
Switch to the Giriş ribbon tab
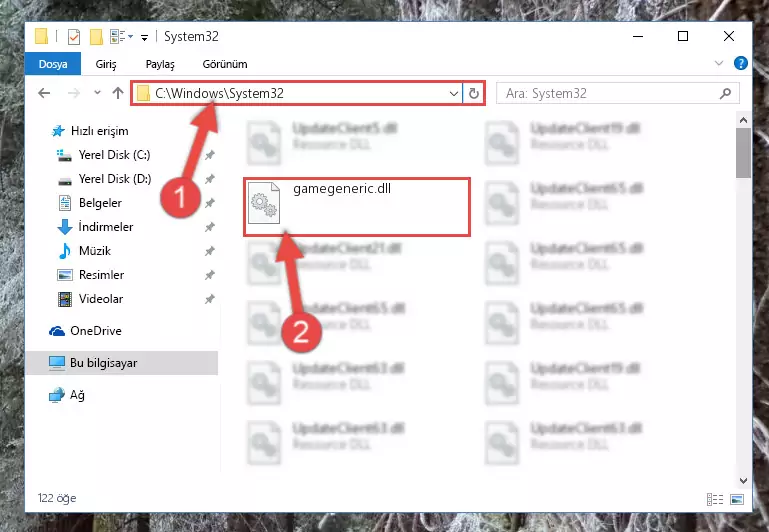coord(106,64)
